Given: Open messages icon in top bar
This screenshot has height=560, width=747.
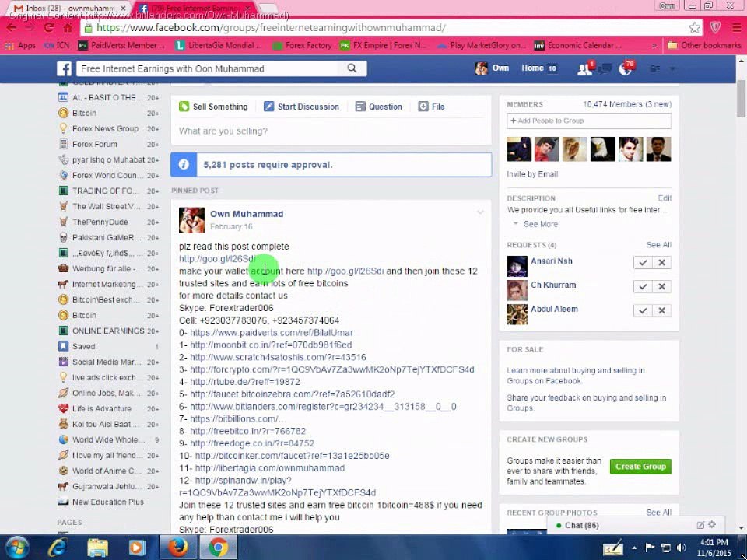Looking at the screenshot, I should (605, 69).
